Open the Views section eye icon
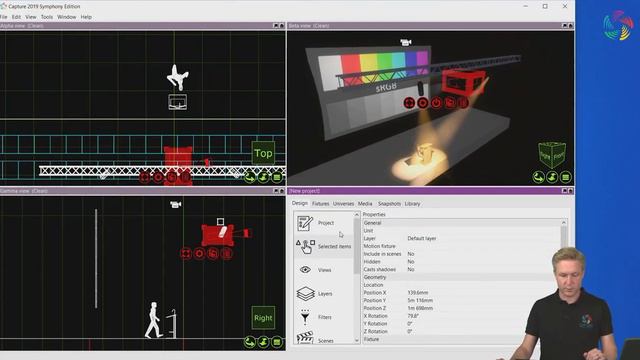The image size is (640, 360). tap(305, 270)
